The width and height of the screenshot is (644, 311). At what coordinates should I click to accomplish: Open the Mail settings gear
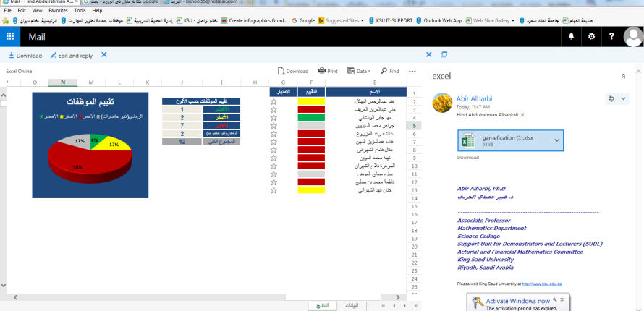pyautogui.click(x=591, y=36)
